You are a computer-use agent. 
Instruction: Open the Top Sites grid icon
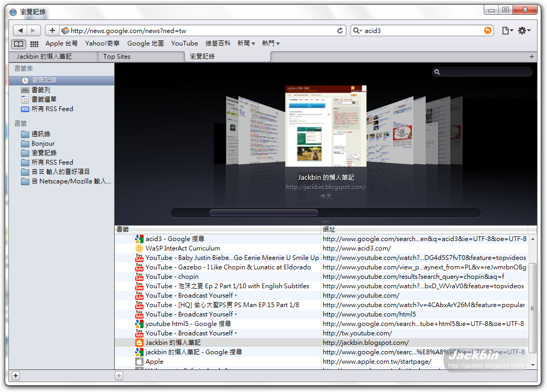pos(34,44)
